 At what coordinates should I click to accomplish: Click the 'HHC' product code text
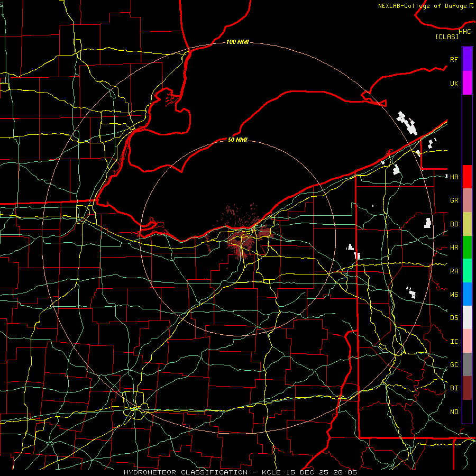click(x=464, y=32)
